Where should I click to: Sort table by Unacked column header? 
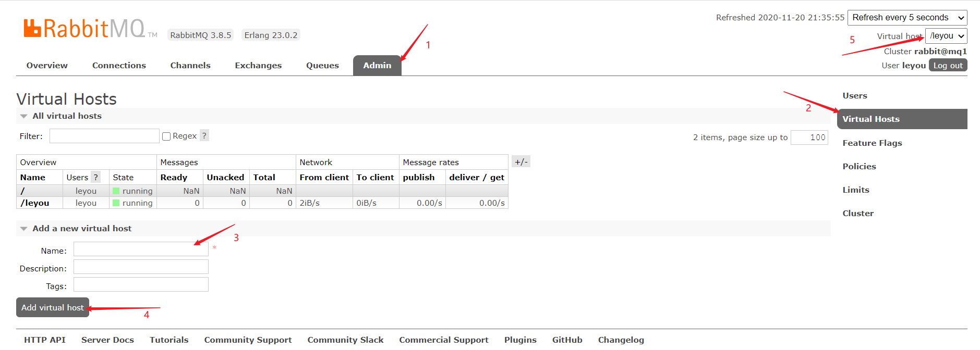pyautogui.click(x=225, y=177)
